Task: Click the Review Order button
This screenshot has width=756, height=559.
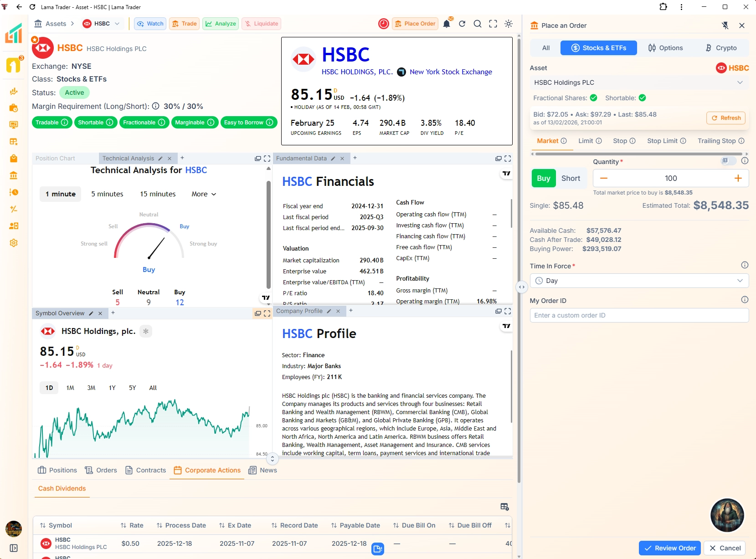Action: 670,548
